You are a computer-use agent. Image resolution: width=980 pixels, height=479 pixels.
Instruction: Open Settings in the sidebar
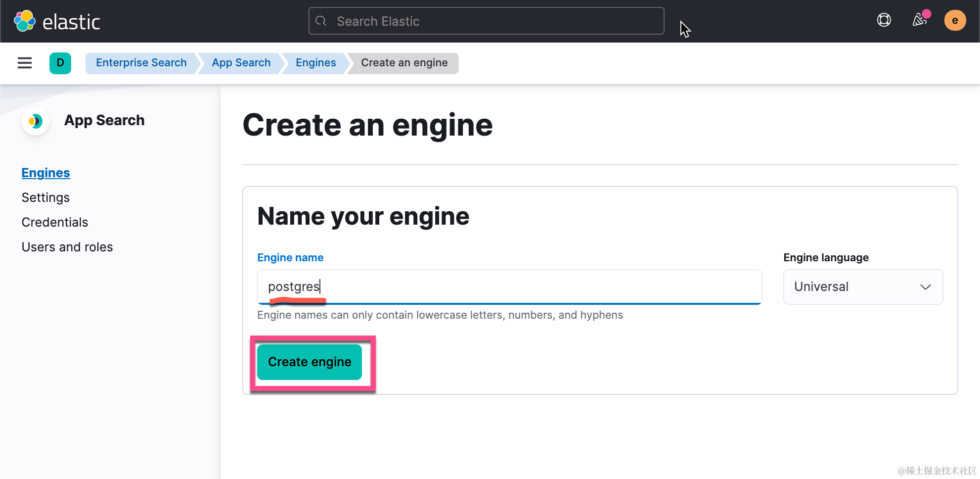coord(45,197)
